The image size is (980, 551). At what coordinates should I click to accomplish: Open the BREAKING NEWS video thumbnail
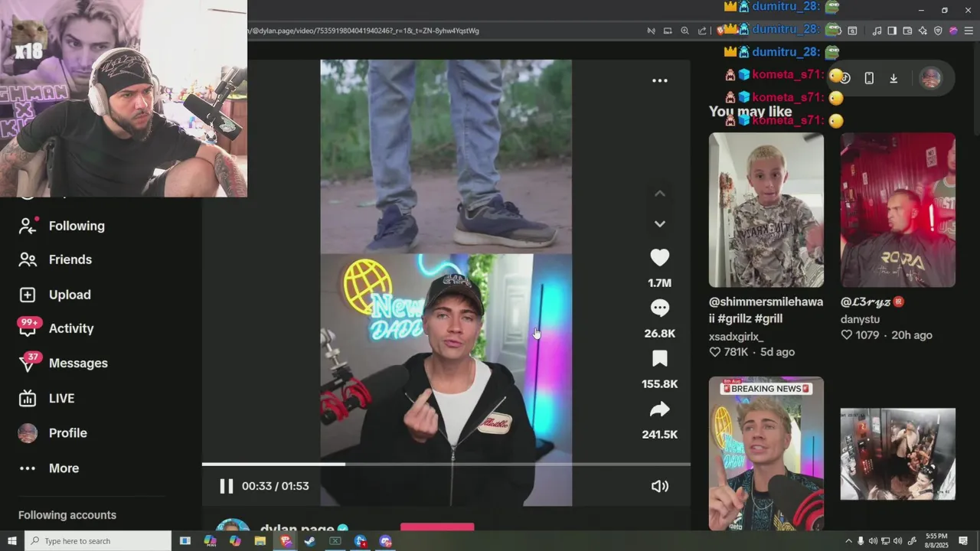766,453
